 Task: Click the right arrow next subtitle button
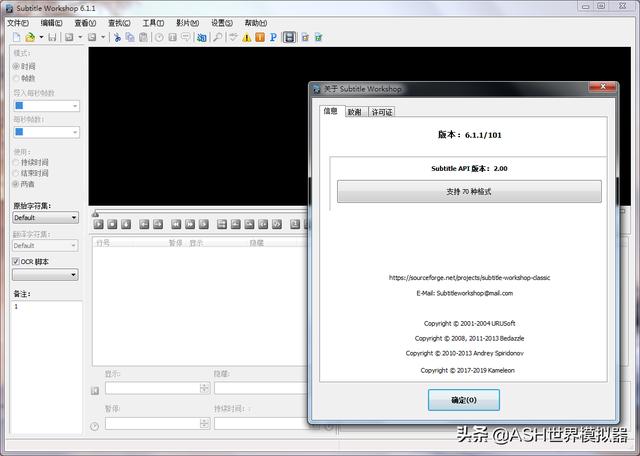click(x=158, y=224)
